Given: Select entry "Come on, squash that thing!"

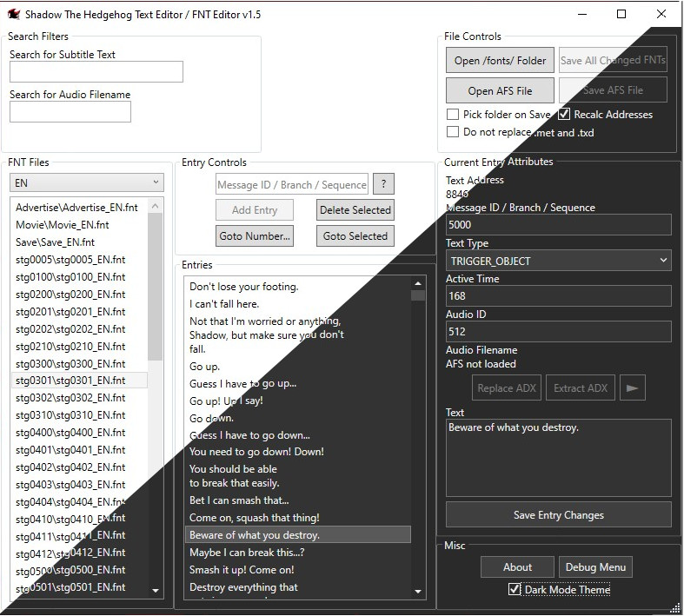Looking at the screenshot, I should [298, 518].
